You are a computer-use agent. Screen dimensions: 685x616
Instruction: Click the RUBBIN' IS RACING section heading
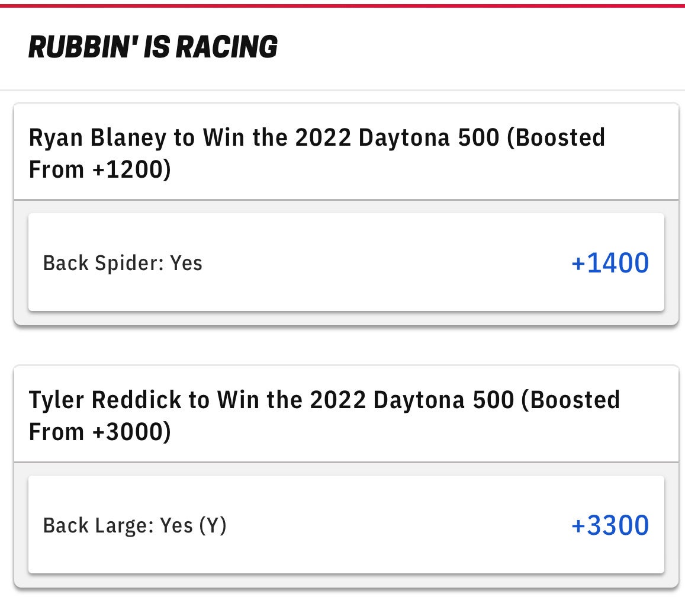[x=153, y=47]
